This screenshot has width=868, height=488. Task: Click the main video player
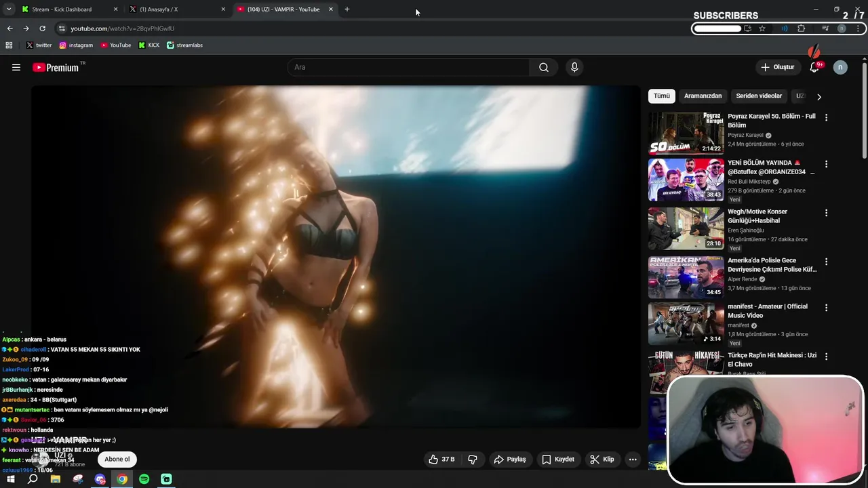336,257
